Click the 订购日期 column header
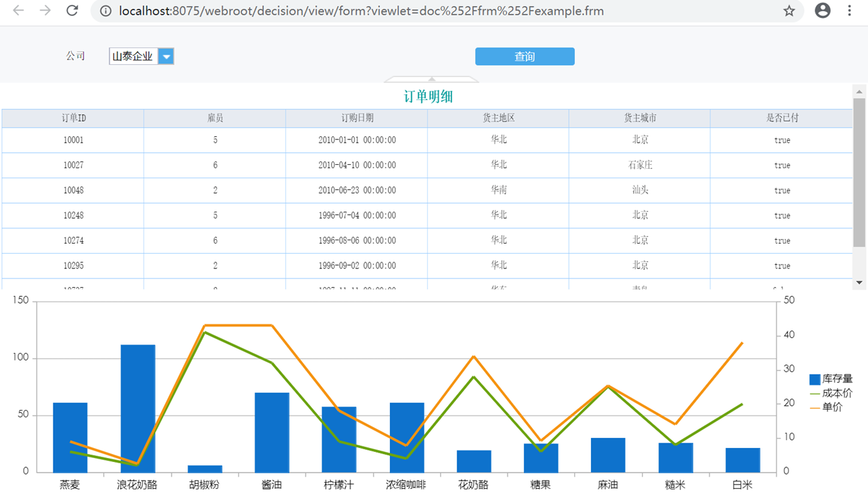Screen dimensions: 868x496 (x=357, y=118)
